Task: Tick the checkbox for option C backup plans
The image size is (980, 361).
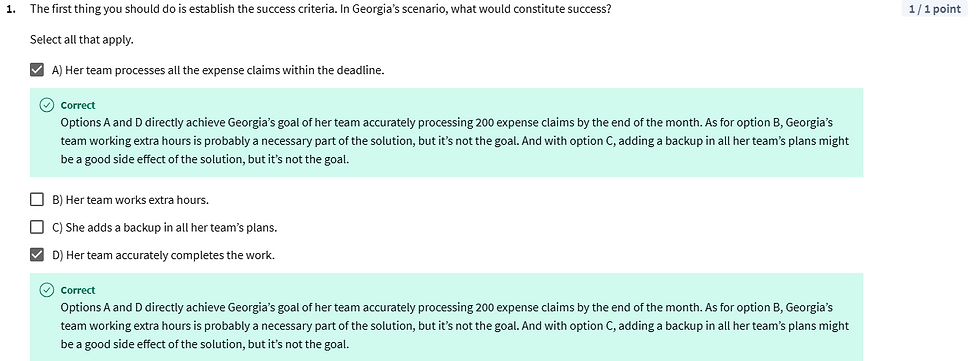Action: [37, 227]
